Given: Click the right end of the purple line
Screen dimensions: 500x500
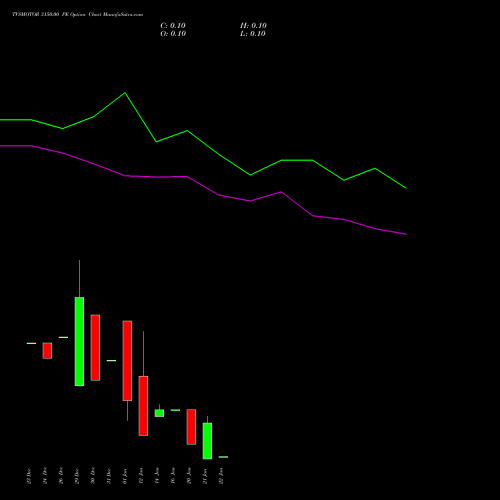Looking at the screenshot, I should pos(406,234).
